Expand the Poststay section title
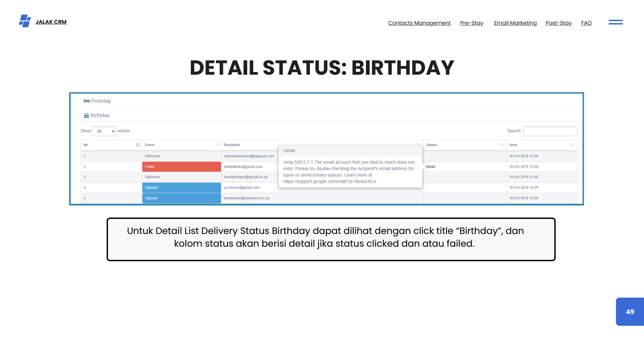644x362 pixels. 101,101
